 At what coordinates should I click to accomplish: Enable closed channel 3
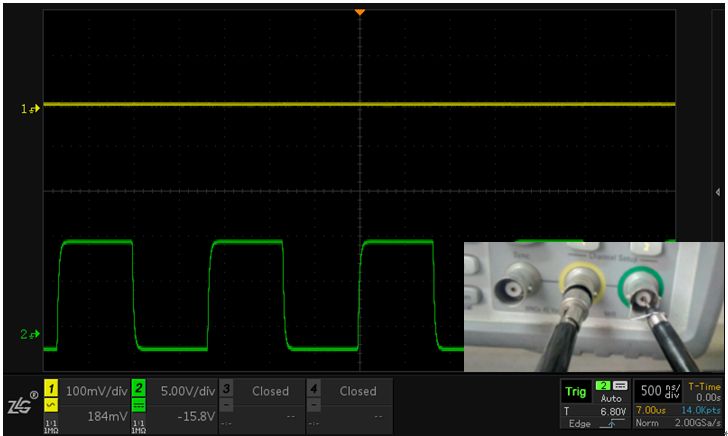click(x=270, y=391)
